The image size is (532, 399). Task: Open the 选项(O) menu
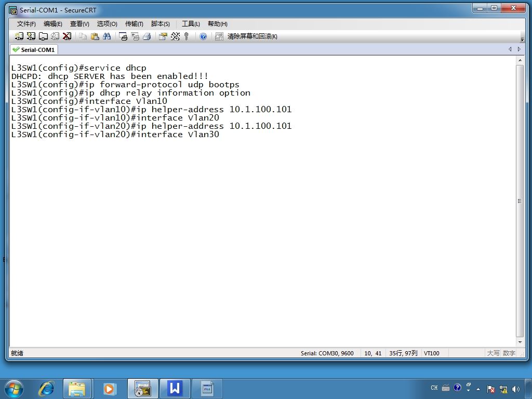107,24
